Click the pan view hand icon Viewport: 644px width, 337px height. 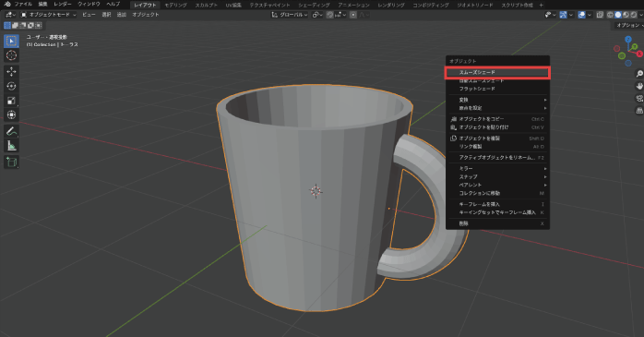(639, 86)
